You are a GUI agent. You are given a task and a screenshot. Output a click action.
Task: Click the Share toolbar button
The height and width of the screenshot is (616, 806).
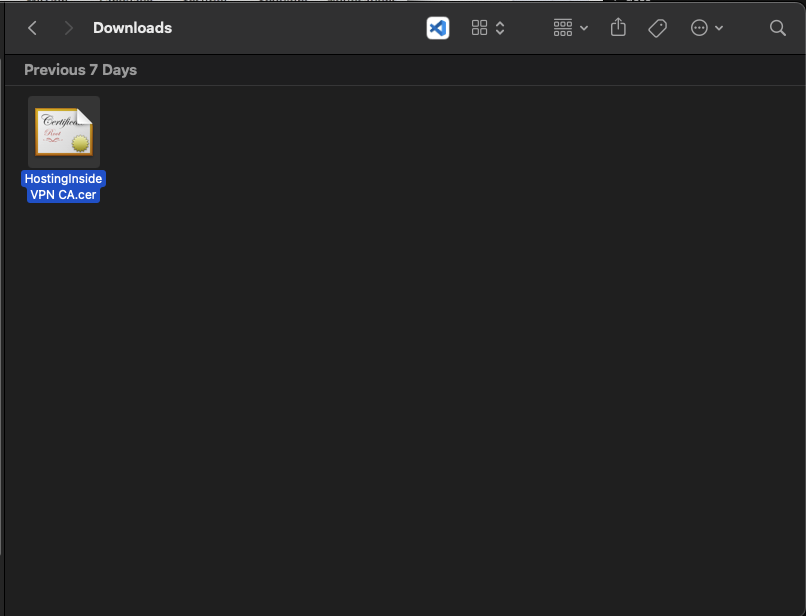click(x=618, y=27)
